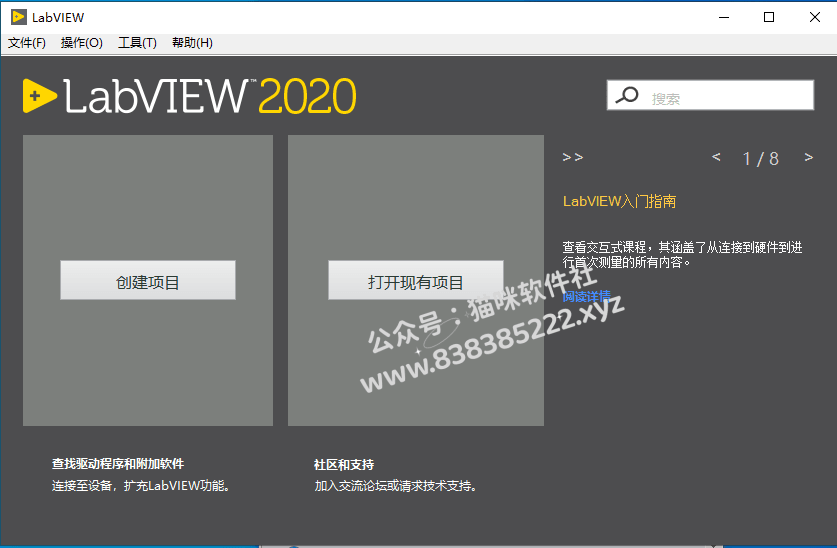Open the 操作(O) menu
Image resolution: width=837 pixels, height=548 pixels.
[x=82, y=43]
